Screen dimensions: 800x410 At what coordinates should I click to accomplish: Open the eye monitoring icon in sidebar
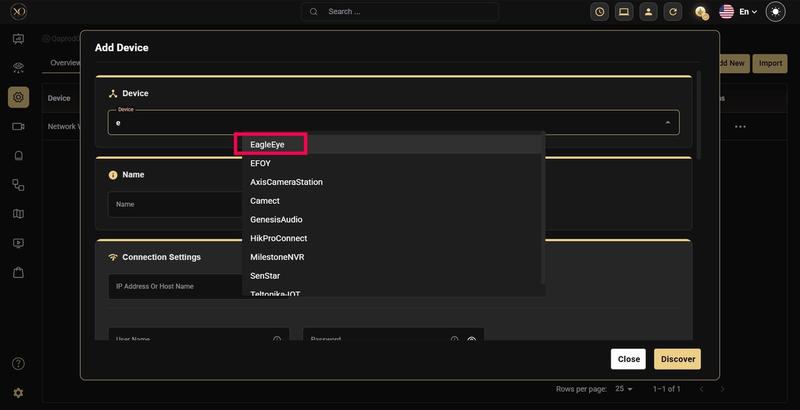coord(18,67)
